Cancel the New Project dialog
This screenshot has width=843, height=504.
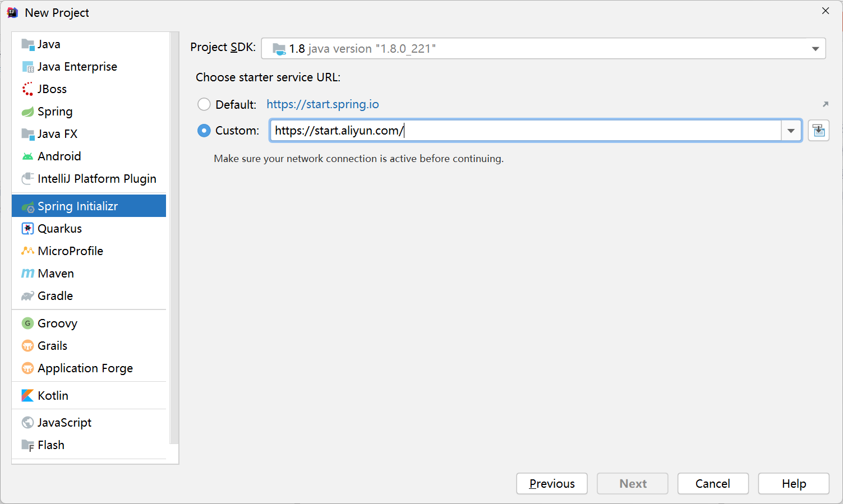pos(713,483)
